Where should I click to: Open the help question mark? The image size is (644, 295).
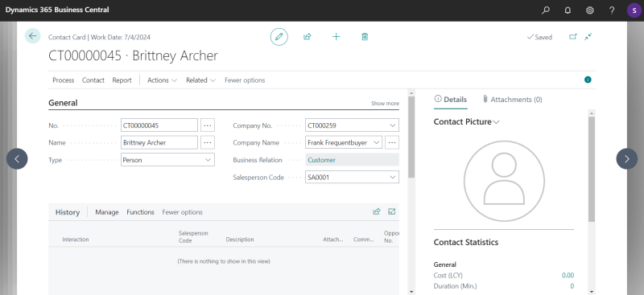[612, 10]
